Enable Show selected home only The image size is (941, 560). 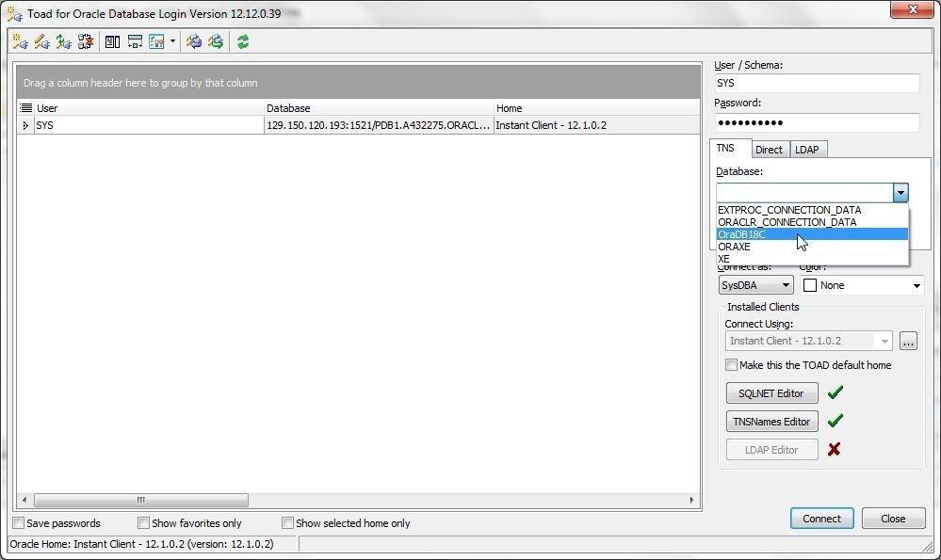coord(287,523)
